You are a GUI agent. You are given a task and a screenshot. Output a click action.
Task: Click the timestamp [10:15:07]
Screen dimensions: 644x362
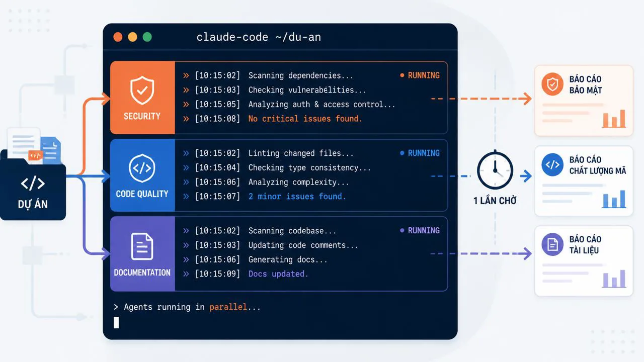[x=217, y=196]
